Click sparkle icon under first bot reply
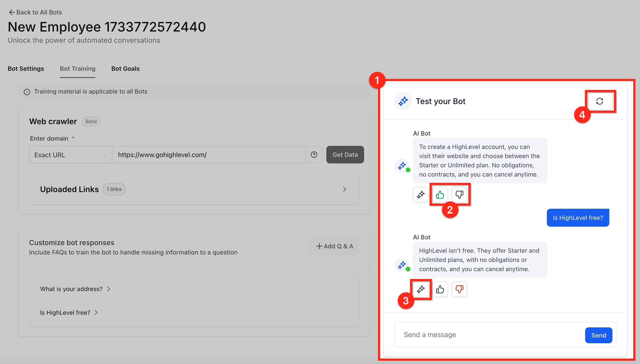 point(421,194)
